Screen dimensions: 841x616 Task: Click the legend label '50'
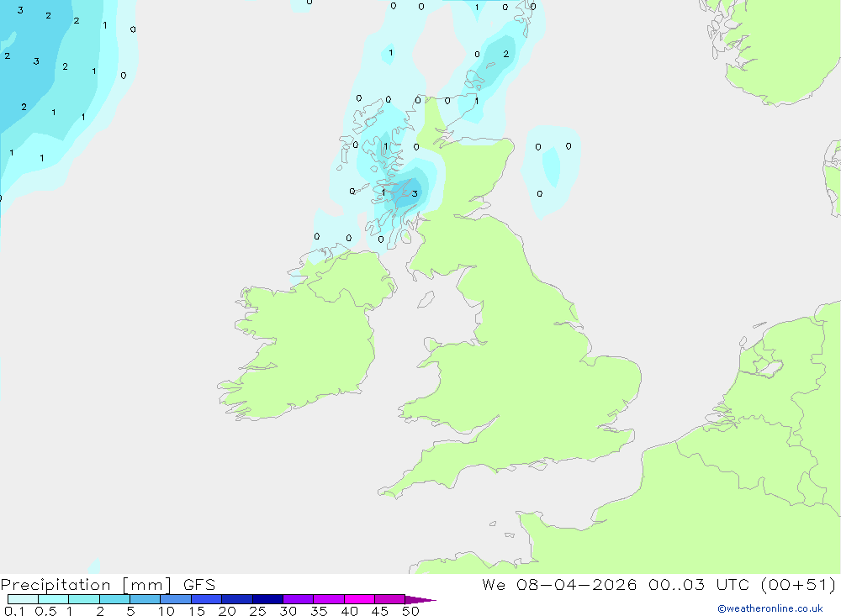tap(410, 611)
